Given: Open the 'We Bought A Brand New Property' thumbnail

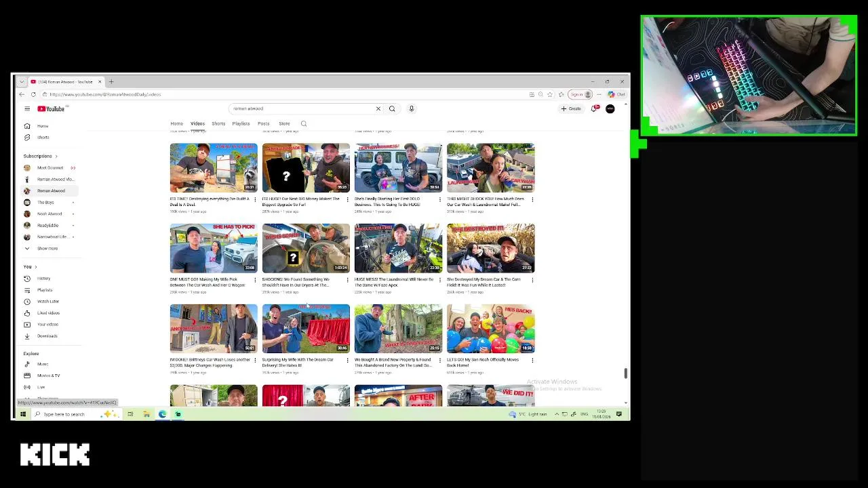Looking at the screenshot, I should [398, 329].
